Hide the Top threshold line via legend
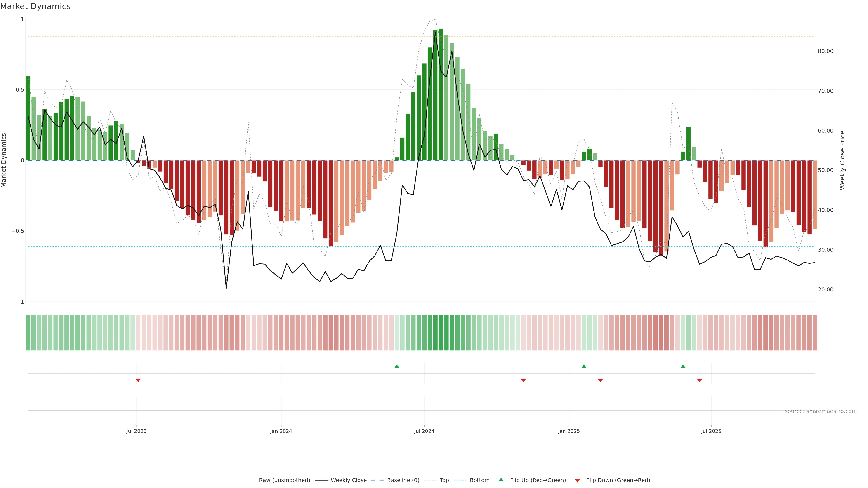This screenshot has height=488, width=868. pos(444,480)
